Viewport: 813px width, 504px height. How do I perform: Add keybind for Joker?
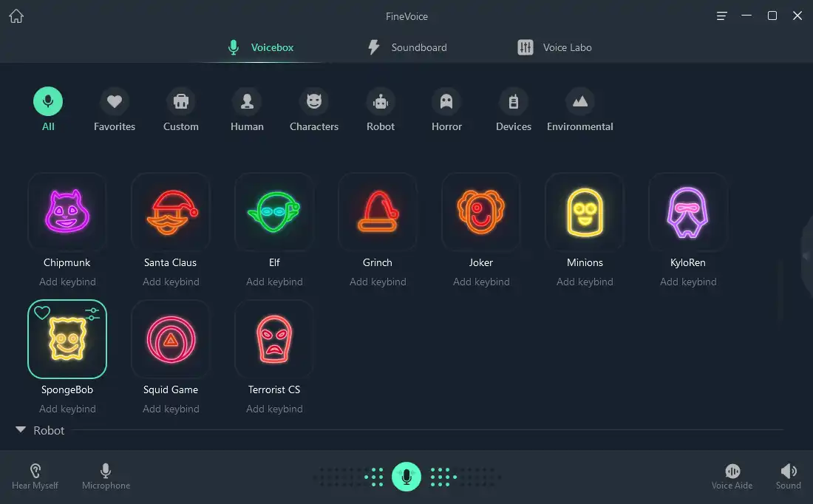pyautogui.click(x=481, y=282)
